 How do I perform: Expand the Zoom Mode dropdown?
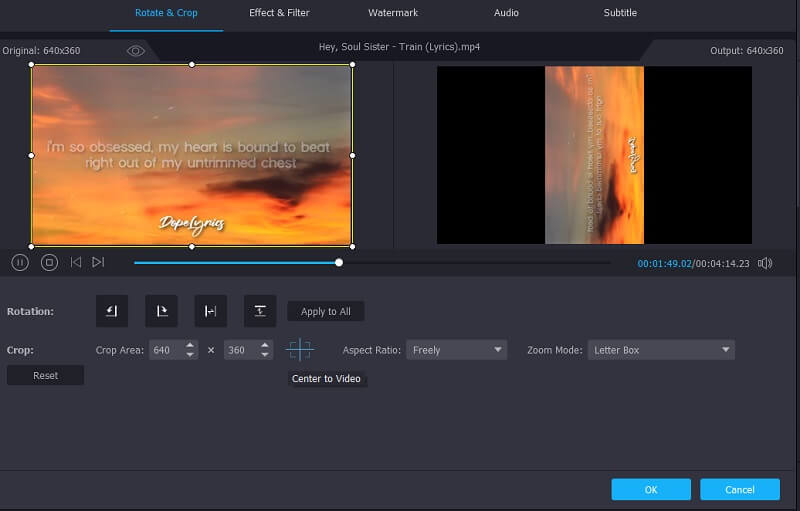pyautogui.click(x=661, y=350)
